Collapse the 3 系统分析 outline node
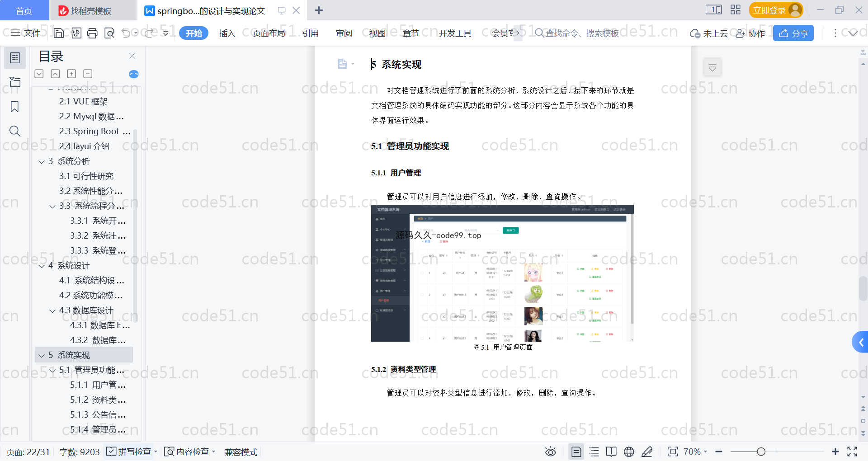This screenshot has width=868, height=461. click(x=42, y=161)
